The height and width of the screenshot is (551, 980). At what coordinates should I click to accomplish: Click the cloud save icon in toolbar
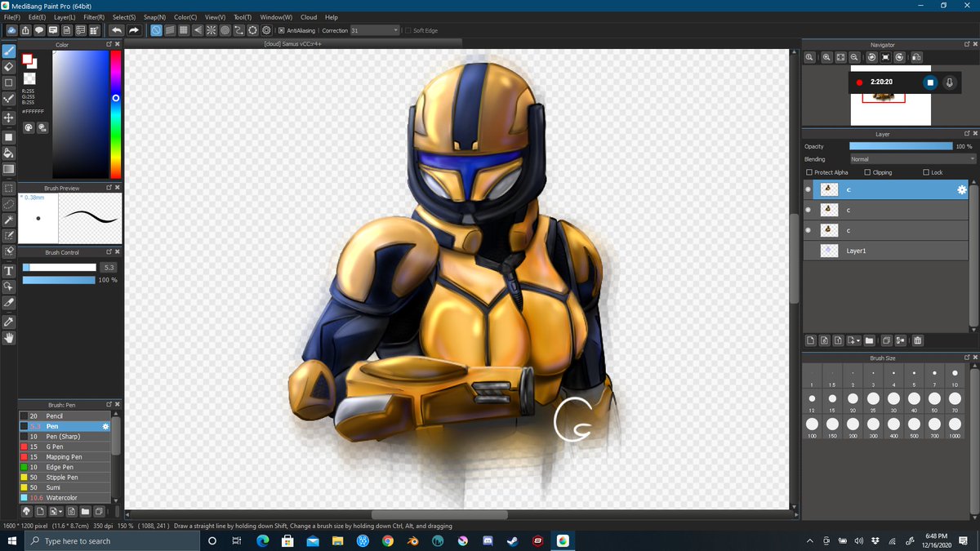coord(12,30)
